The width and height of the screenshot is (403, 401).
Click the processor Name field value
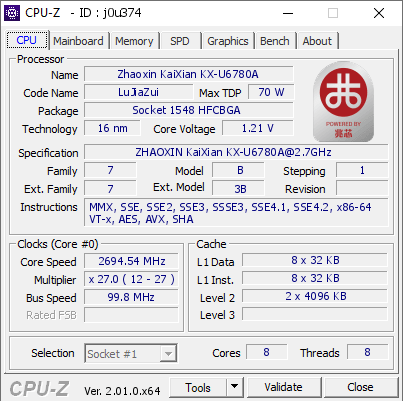tap(189, 74)
